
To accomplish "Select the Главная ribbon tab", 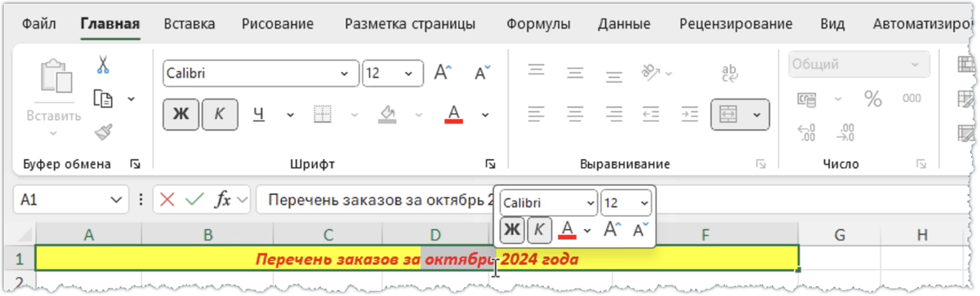I will [x=110, y=24].
